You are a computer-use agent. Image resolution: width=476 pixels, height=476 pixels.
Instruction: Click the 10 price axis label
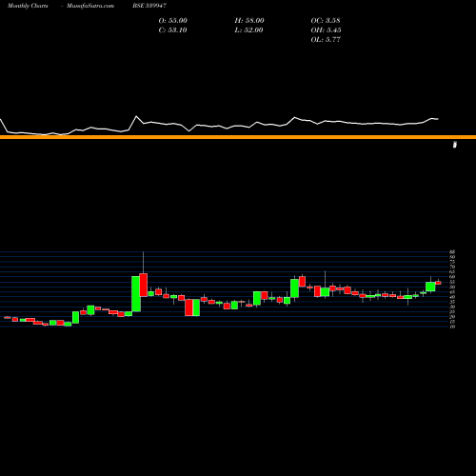coord(452,327)
